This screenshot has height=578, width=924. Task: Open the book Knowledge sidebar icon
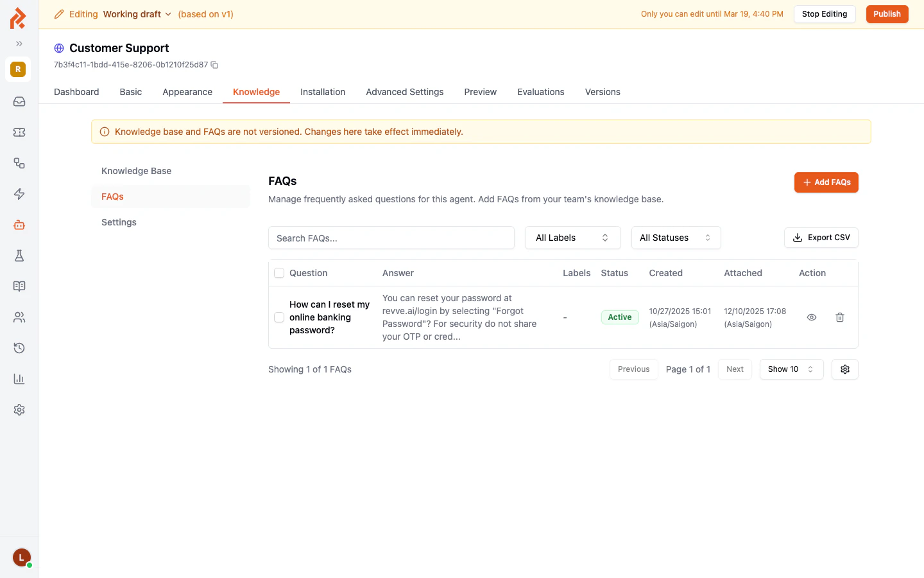tap(19, 286)
